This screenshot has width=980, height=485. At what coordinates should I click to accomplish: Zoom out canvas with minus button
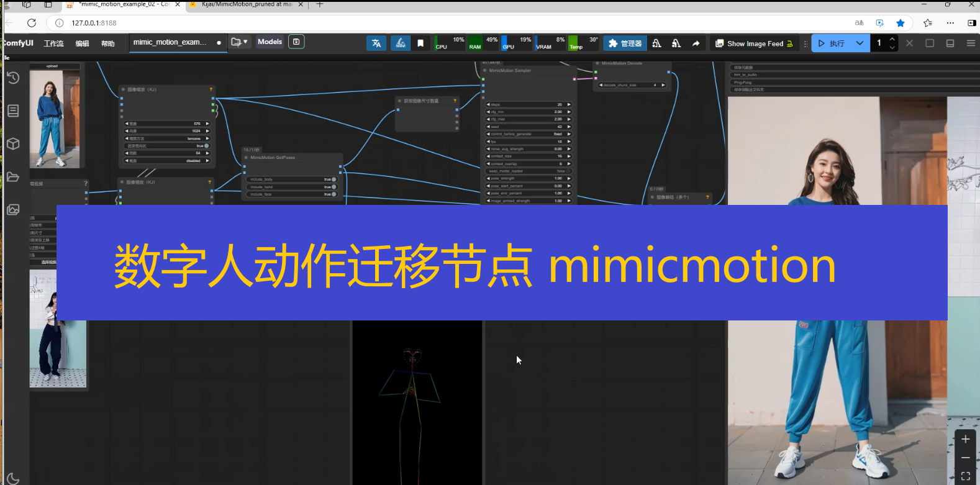[966, 458]
